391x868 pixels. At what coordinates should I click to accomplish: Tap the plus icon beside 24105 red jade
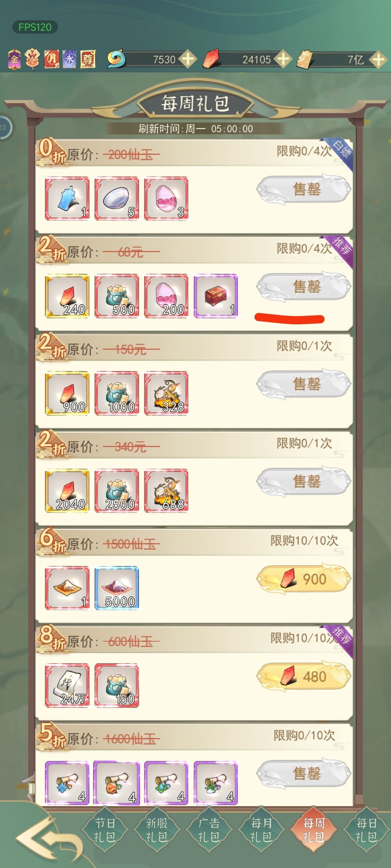tap(283, 59)
